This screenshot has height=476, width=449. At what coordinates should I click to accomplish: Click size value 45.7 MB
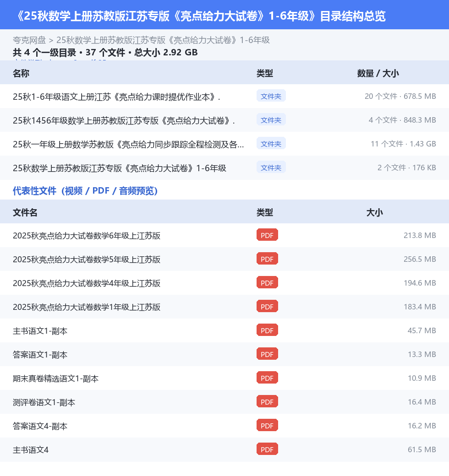[422, 330]
